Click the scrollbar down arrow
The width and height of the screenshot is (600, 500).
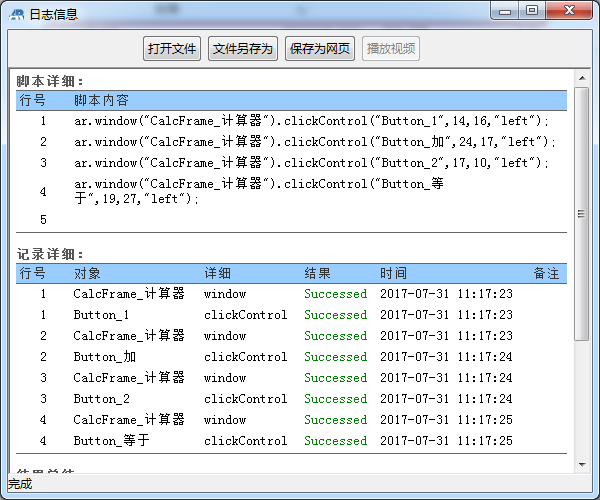point(582,464)
